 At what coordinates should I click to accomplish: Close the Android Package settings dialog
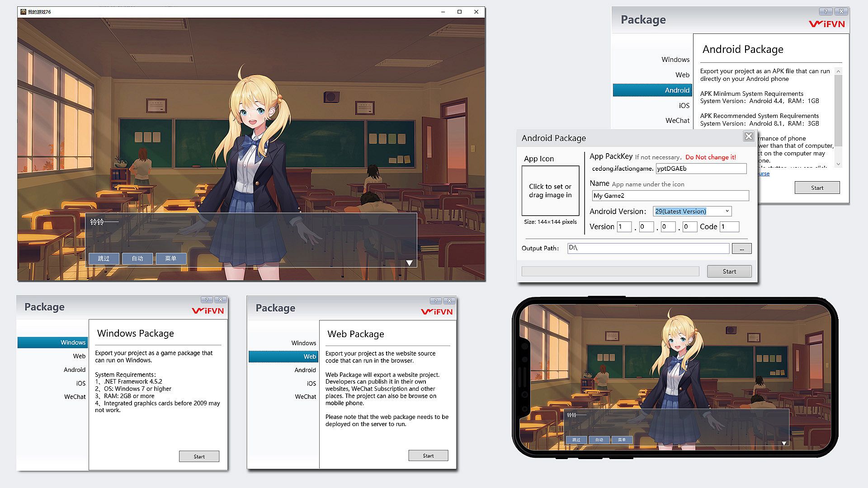[x=749, y=136]
